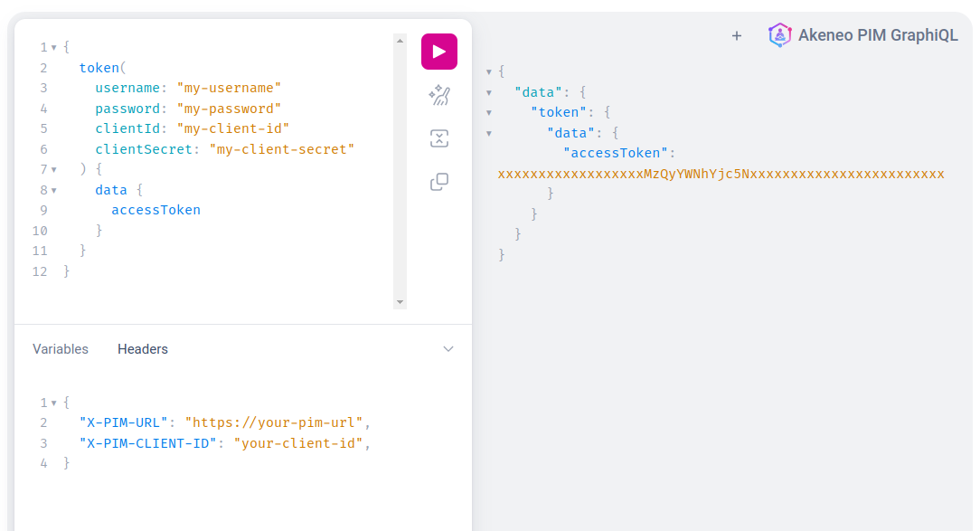This screenshot has width=980, height=531.
Task: Collapse the data object in the response
Action: (488, 91)
